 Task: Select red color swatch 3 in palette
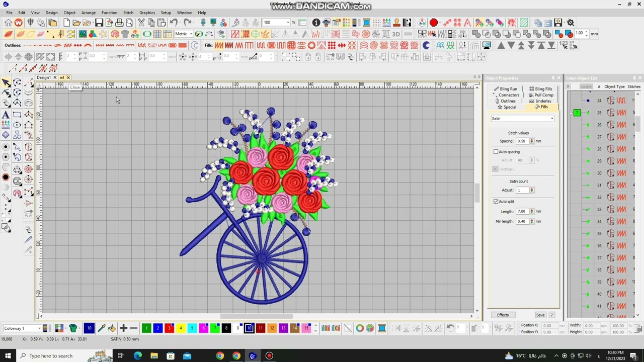pyautogui.click(x=169, y=328)
